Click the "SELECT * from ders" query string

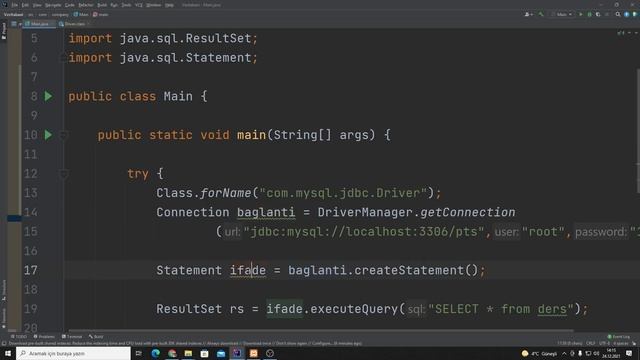click(501, 309)
